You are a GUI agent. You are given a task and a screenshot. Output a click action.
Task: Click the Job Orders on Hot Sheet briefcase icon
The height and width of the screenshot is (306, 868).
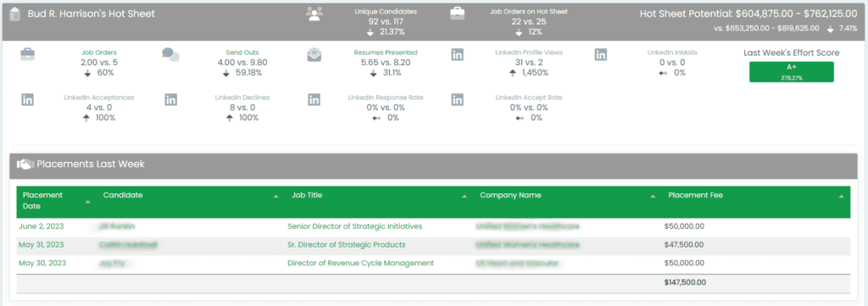pyautogui.click(x=457, y=14)
